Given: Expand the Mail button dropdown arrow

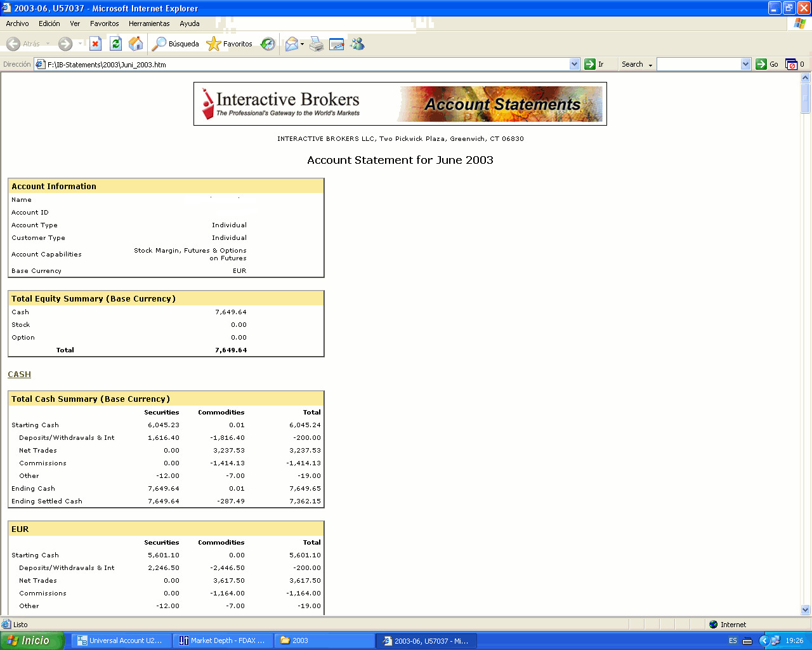Looking at the screenshot, I should tap(303, 44).
